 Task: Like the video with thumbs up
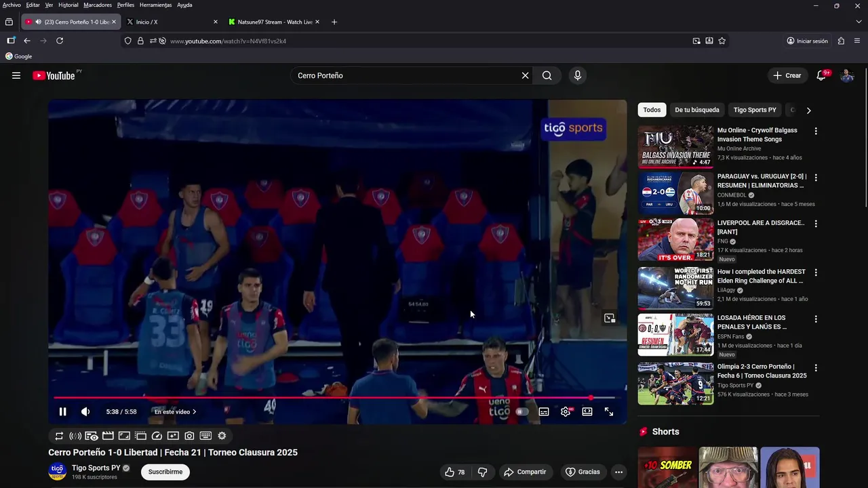click(x=455, y=472)
